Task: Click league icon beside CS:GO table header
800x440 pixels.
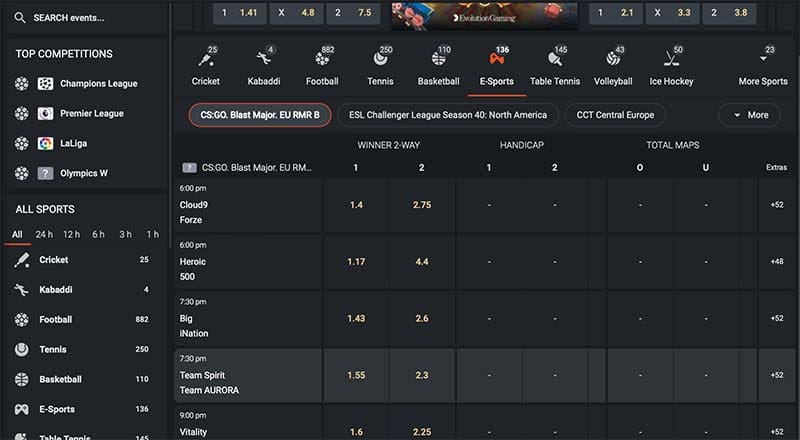Action: pos(189,167)
